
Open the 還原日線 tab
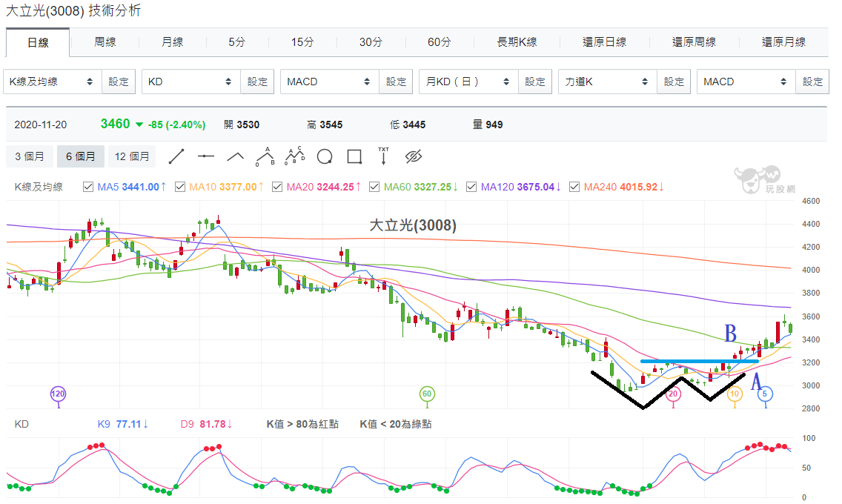click(605, 42)
